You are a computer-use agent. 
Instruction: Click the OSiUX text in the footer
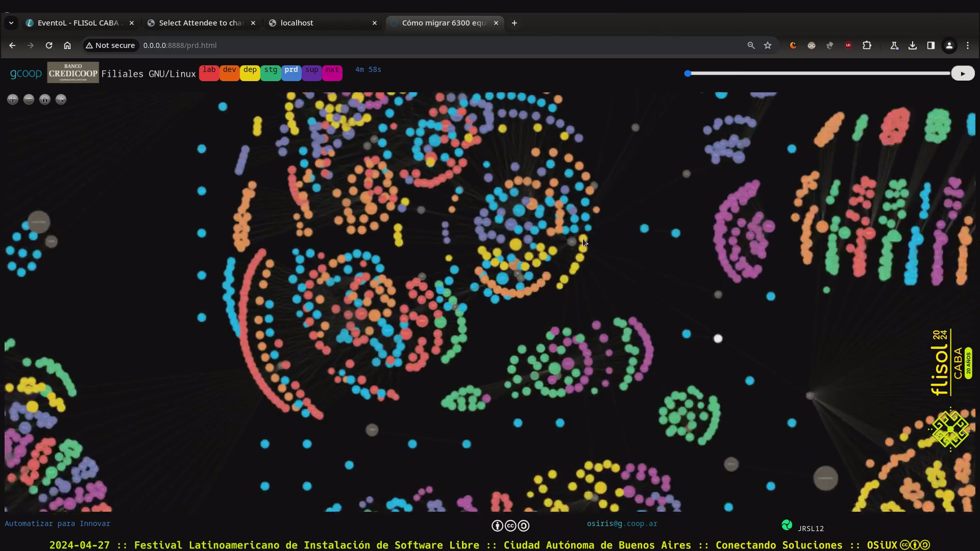[882, 545]
